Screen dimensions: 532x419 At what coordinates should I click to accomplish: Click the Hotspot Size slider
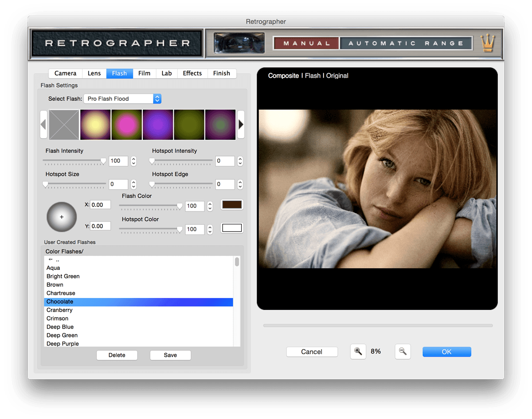[74, 184]
